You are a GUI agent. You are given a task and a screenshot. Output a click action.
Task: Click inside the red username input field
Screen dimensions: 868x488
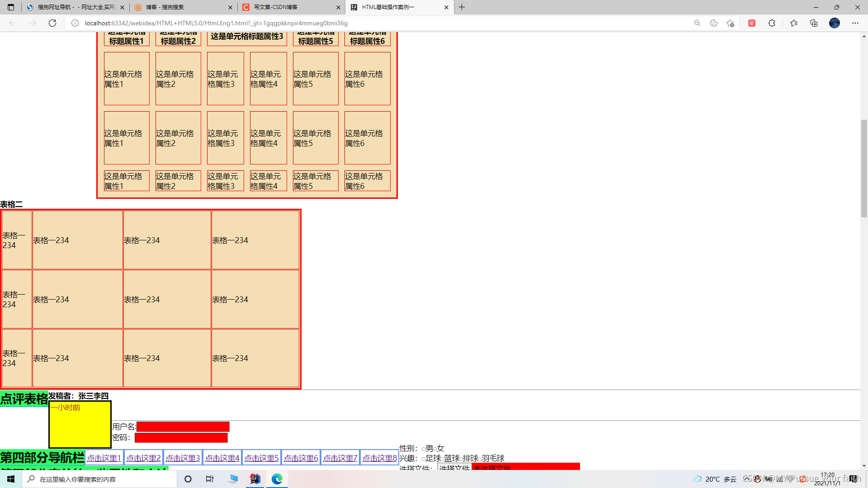coord(183,426)
